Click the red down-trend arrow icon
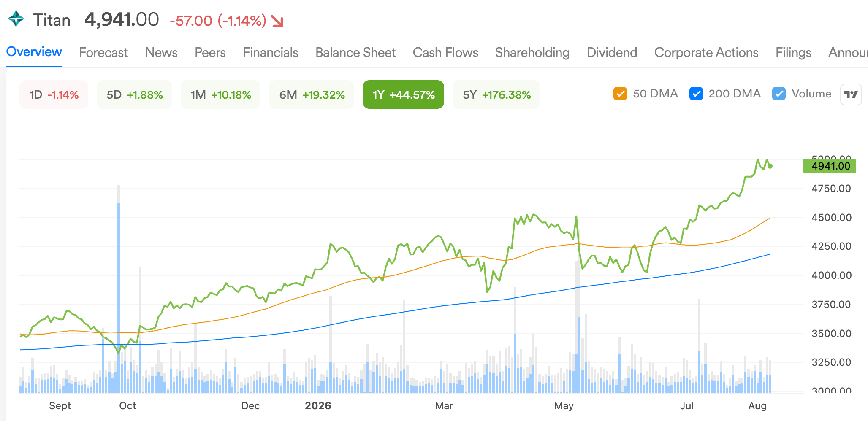Screen dimensions: 868x421 click(277, 21)
